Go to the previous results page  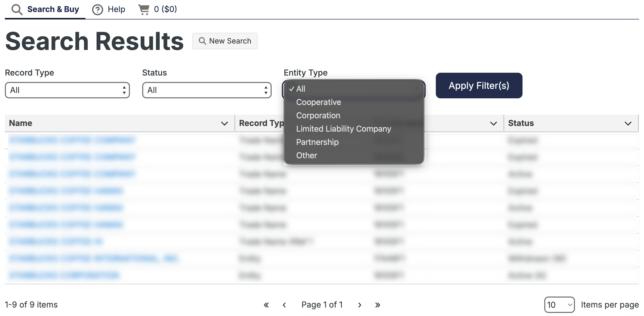click(x=284, y=305)
